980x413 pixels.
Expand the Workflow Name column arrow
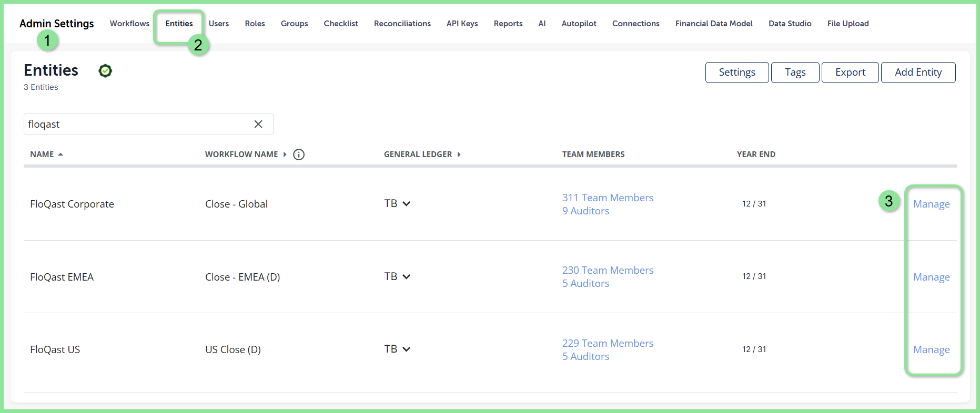(285, 154)
